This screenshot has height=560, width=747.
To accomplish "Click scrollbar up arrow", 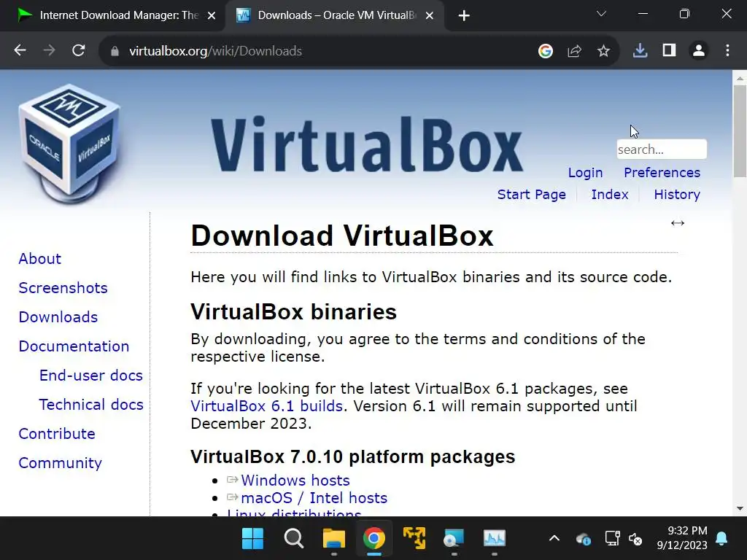I will (x=740, y=77).
